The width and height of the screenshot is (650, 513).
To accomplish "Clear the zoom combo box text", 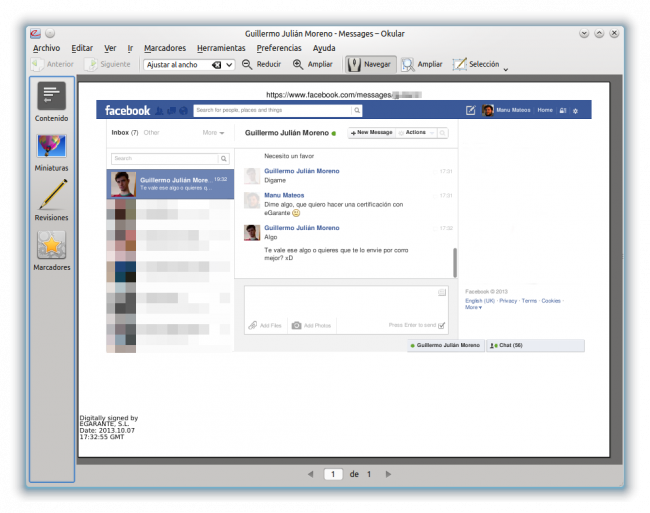I will pyautogui.click(x=216, y=65).
